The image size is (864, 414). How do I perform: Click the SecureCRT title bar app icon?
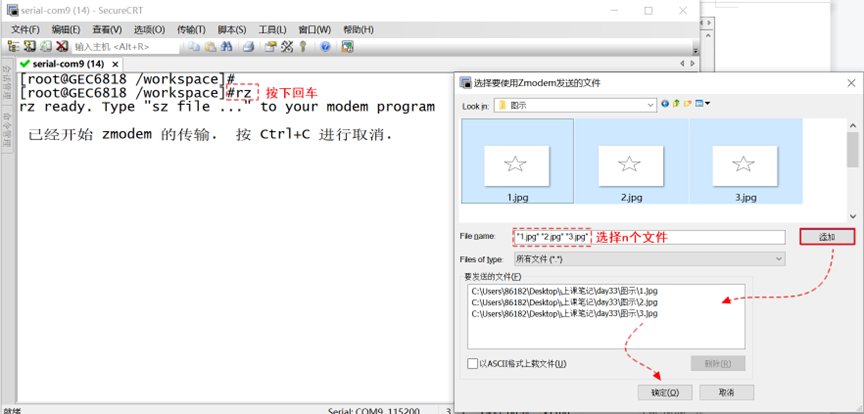pyautogui.click(x=11, y=10)
